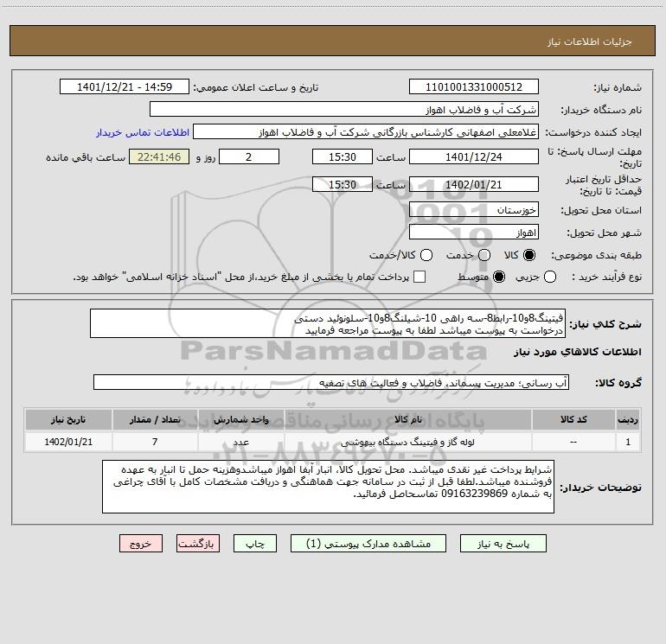
Task: Click the countdown timer 22:41:46
Action: click(159, 156)
